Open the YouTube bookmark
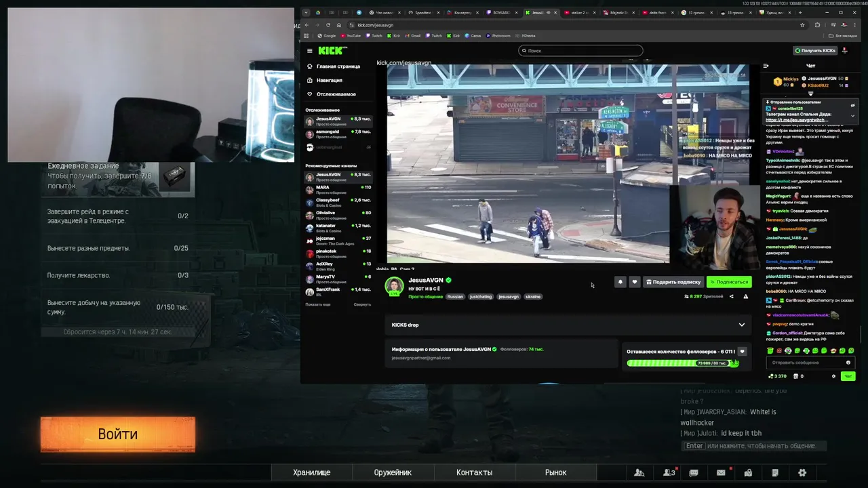Image resolution: width=868 pixels, height=488 pixels. click(351, 36)
